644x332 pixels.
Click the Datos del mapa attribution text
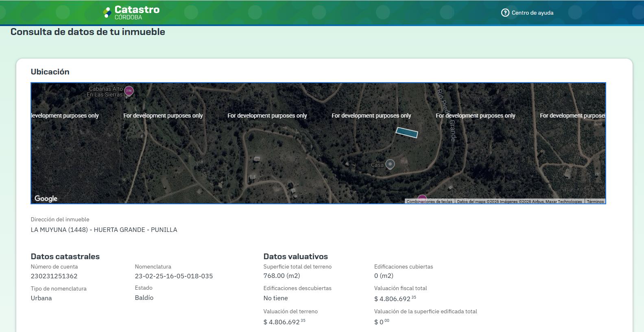[520, 201]
